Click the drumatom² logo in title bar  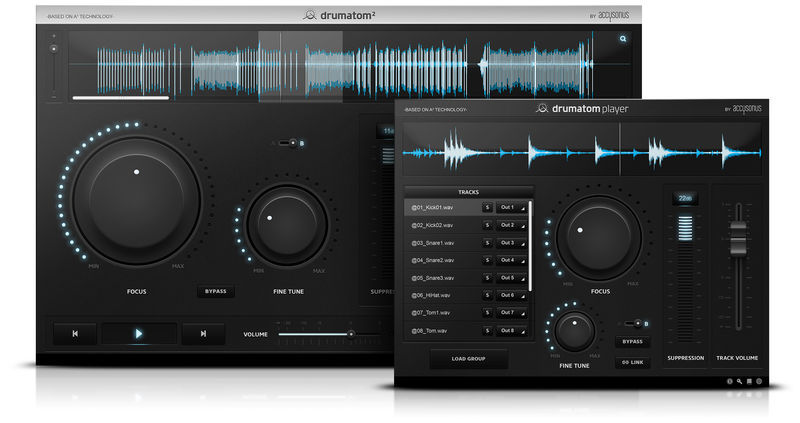339,15
